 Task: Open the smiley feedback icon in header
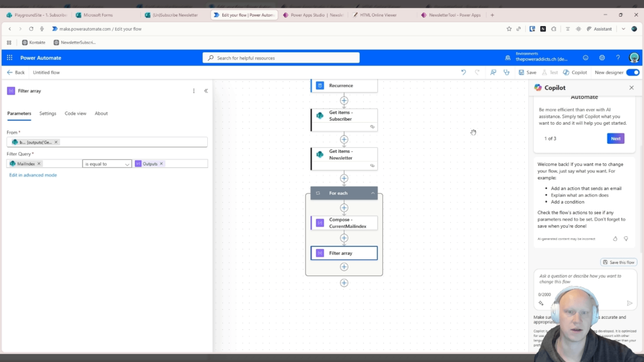point(586,58)
